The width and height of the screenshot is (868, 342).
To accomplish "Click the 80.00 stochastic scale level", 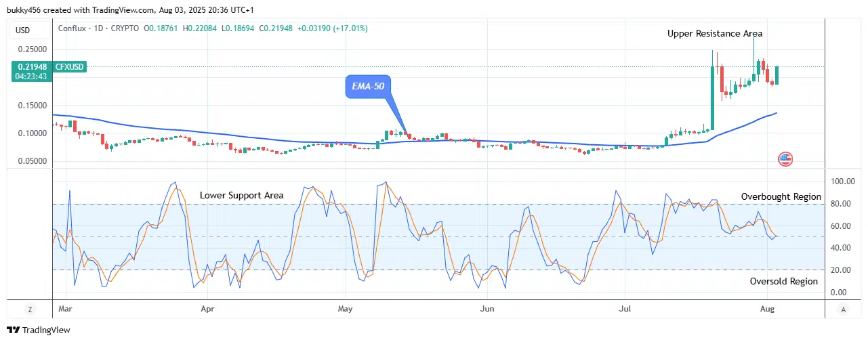I will (840, 204).
